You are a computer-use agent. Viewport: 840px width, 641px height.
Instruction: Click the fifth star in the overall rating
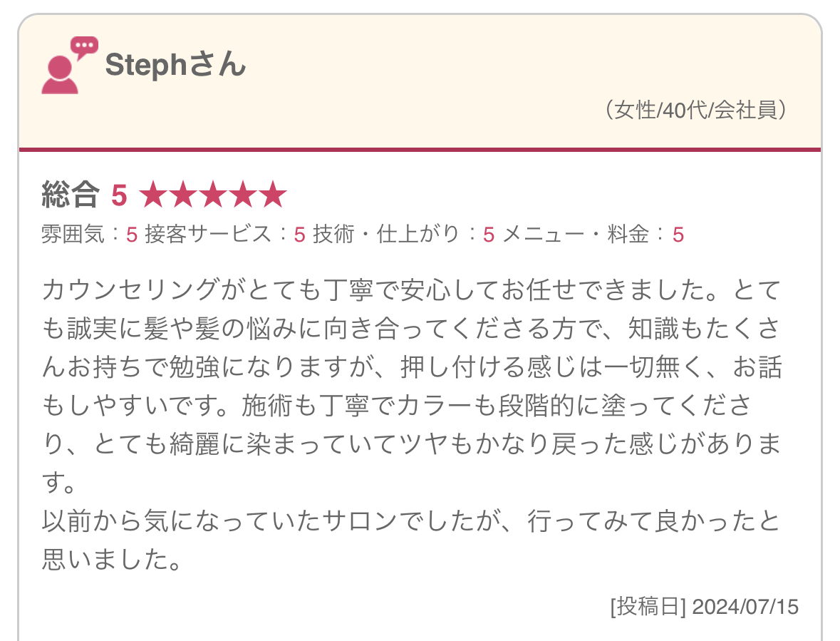(272, 195)
